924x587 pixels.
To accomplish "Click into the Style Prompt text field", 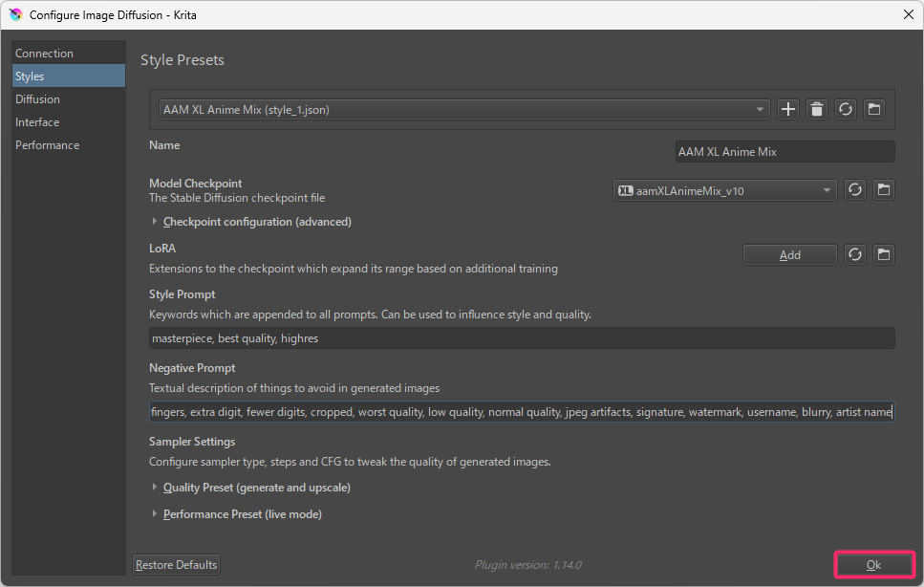I will pyautogui.click(x=522, y=338).
